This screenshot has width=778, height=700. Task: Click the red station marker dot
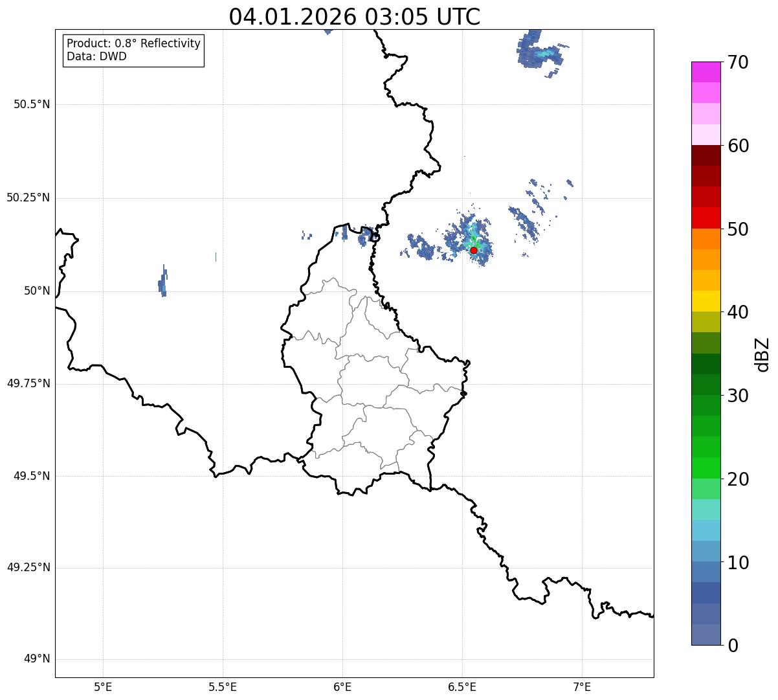click(x=474, y=250)
